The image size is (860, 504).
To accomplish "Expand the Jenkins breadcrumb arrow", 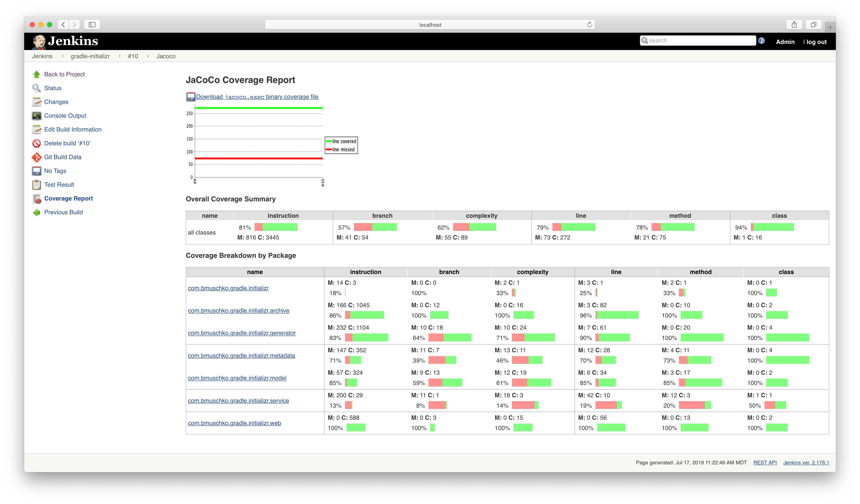I will pyautogui.click(x=63, y=56).
